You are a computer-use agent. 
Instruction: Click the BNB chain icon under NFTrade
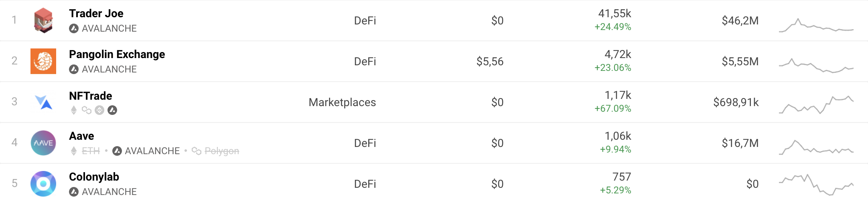99,110
